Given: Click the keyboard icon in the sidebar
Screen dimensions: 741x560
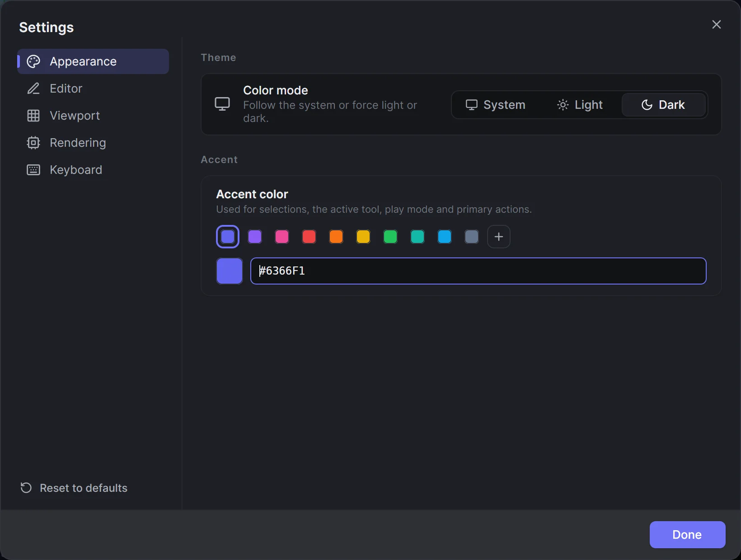Looking at the screenshot, I should pyautogui.click(x=33, y=170).
